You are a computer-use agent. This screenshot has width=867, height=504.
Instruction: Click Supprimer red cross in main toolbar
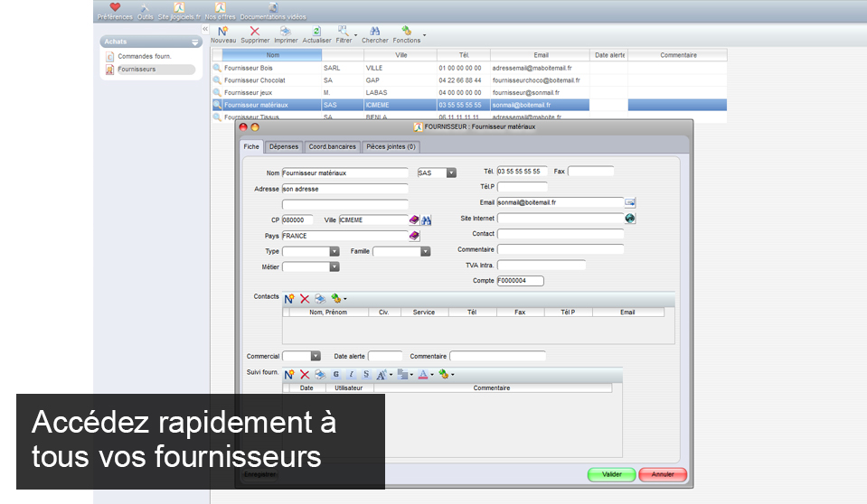[255, 35]
